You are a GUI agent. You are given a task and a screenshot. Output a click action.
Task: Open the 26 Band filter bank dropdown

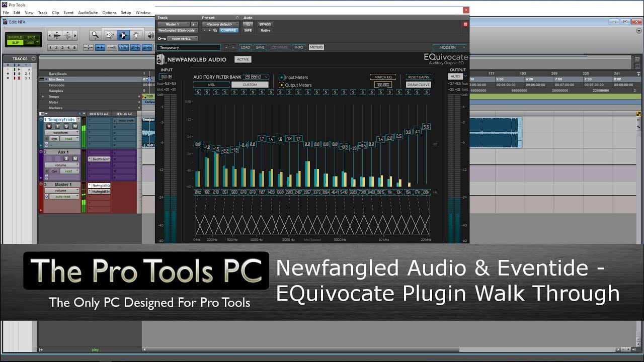(256, 77)
